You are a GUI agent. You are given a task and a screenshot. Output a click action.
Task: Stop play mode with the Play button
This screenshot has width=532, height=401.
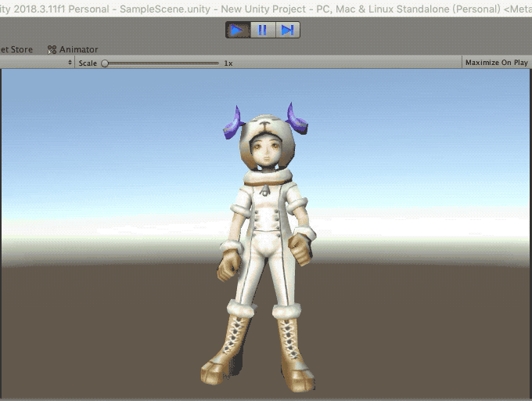[x=238, y=31]
